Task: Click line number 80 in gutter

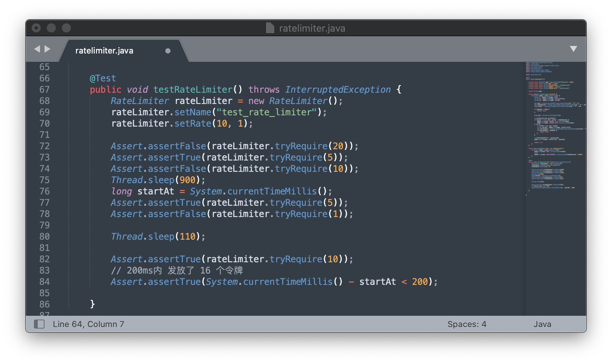Action: pyautogui.click(x=45, y=237)
